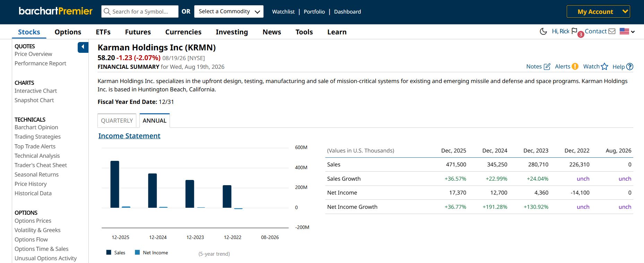Click the flag notifications icon
Image resolution: width=644 pixels, height=263 pixels.
pos(574,31)
